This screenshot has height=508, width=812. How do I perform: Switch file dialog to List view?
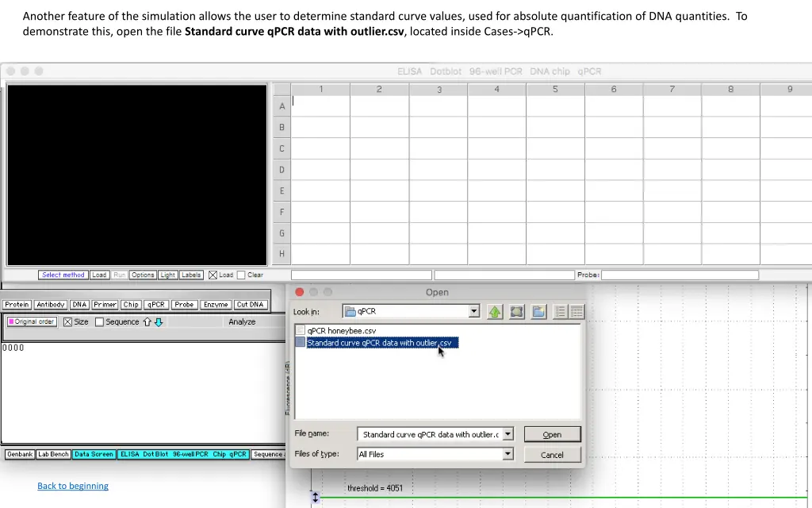click(x=561, y=312)
